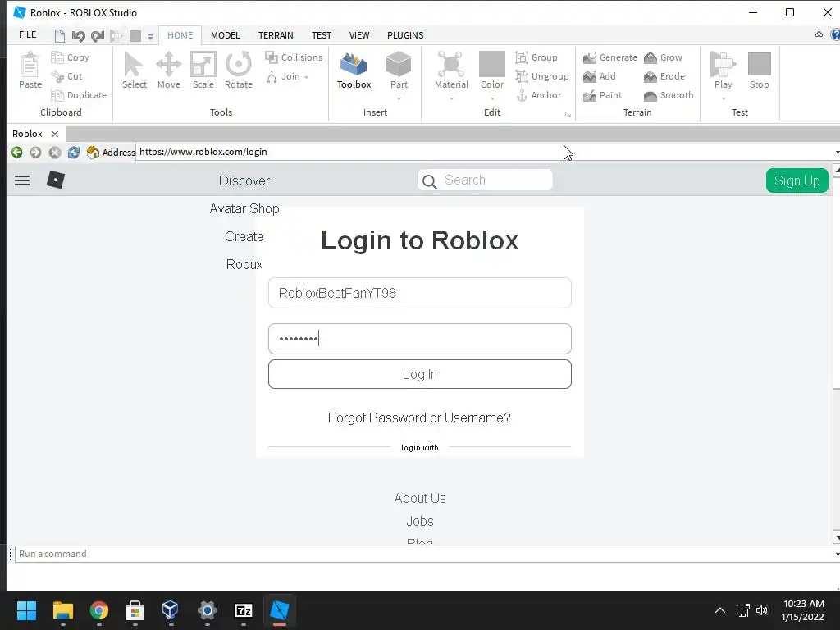Open the Avatar Shop link
The height and width of the screenshot is (630, 840).
pos(244,208)
